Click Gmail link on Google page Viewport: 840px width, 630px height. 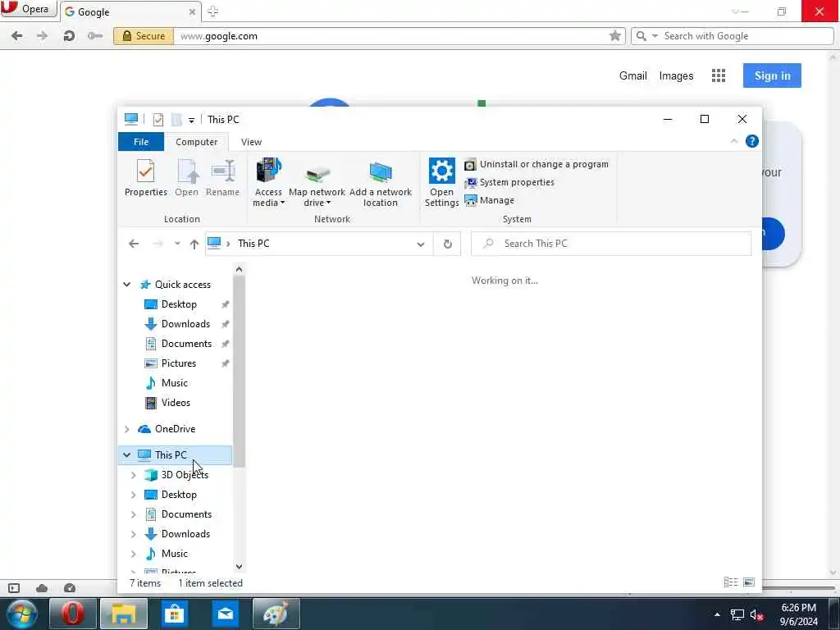(632, 76)
